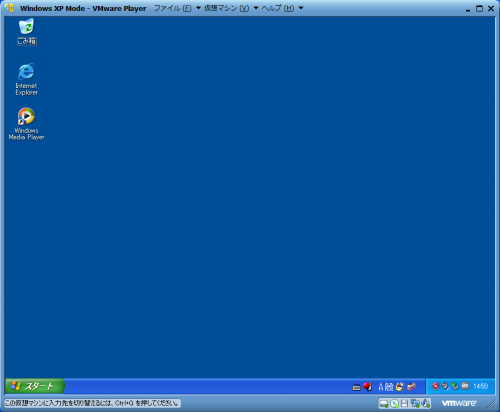Screen dimensions: 500x412
Task: Click the red security shield tray icon
Action: coord(435,386)
